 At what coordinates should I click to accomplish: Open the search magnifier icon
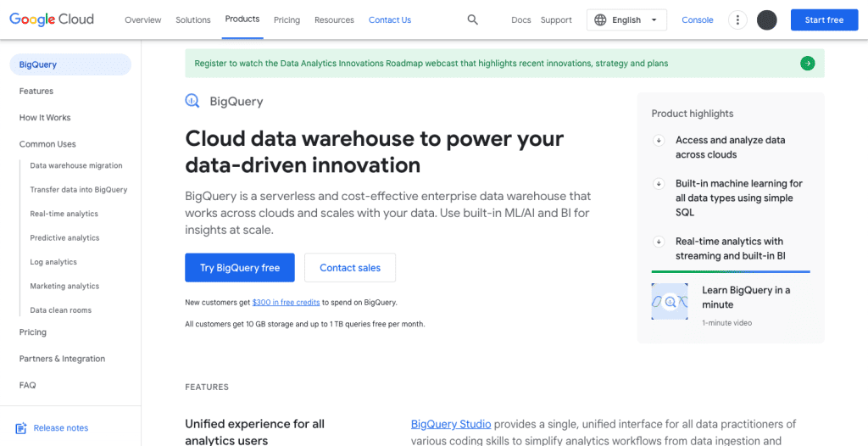(472, 20)
